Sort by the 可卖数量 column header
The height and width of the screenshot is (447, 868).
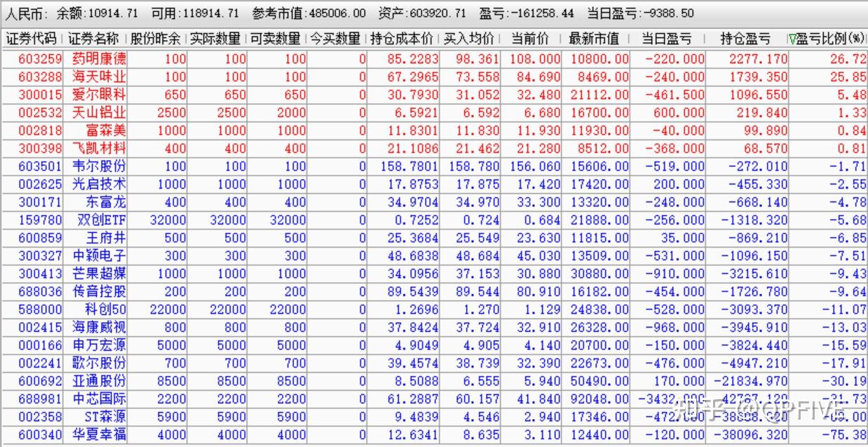click(x=277, y=39)
